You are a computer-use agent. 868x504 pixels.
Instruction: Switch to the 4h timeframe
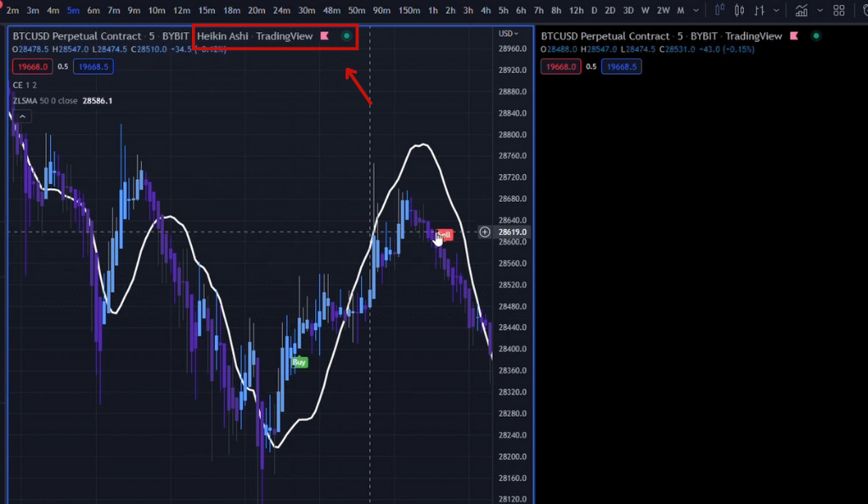click(x=486, y=10)
